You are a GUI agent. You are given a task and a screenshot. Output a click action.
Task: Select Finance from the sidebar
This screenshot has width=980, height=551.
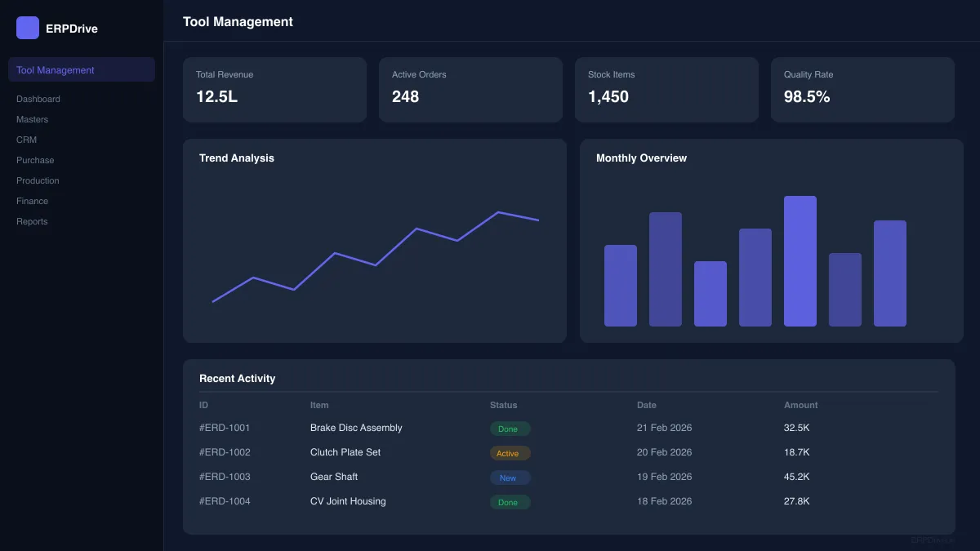(x=32, y=201)
